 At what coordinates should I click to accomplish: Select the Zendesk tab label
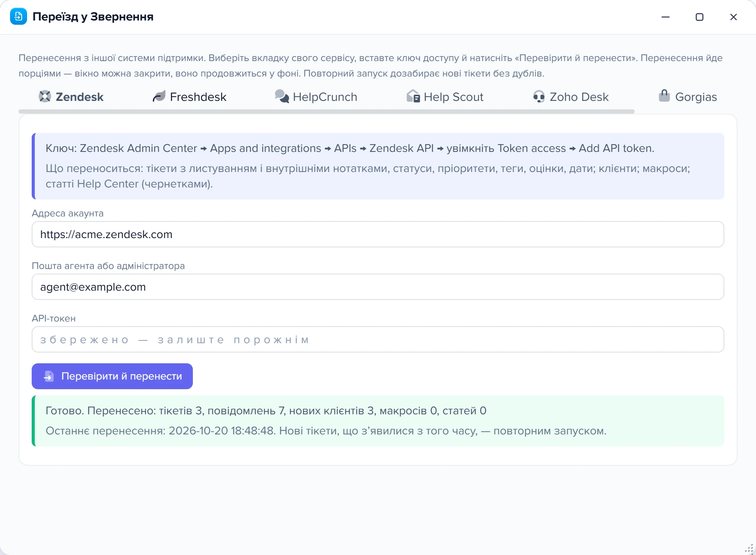(80, 97)
